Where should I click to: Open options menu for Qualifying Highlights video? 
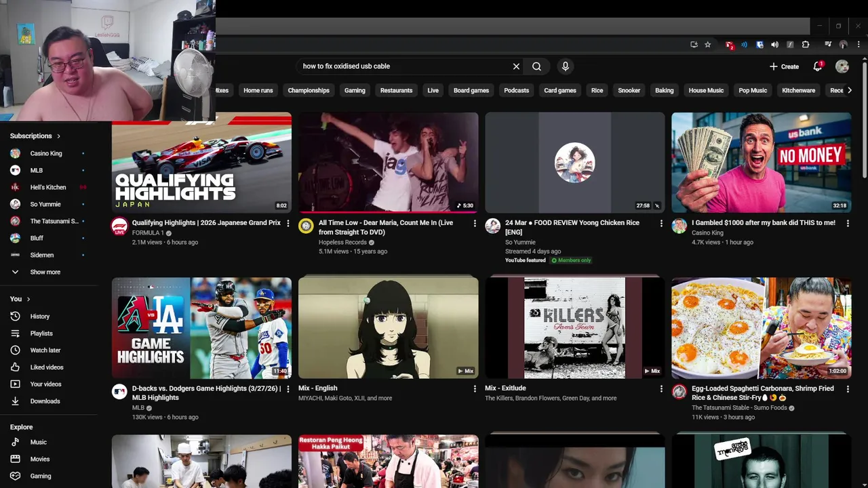point(288,223)
